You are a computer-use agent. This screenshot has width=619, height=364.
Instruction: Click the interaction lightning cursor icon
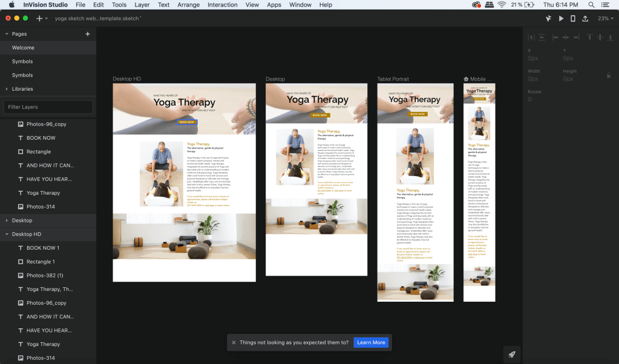548,19
